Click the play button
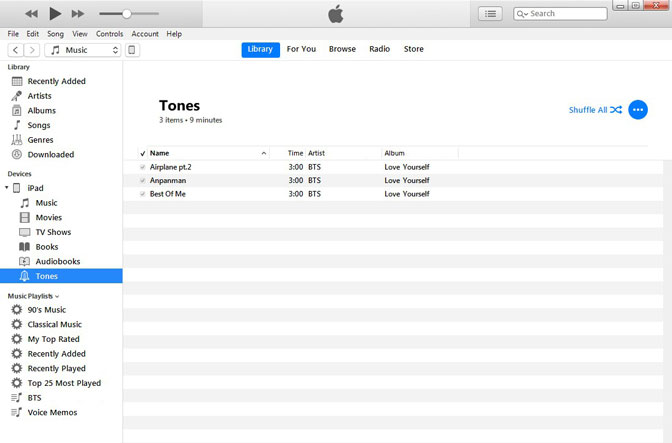 [x=55, y=14]
